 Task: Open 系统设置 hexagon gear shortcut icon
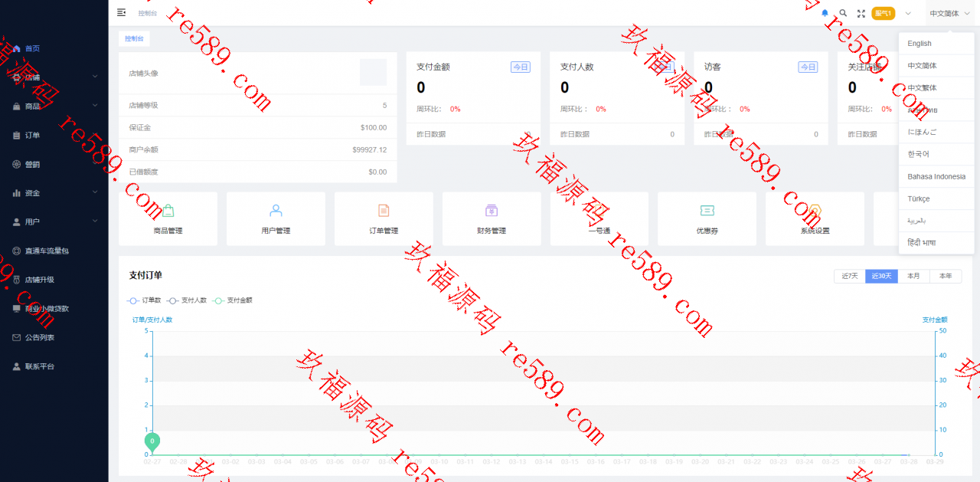point(815,211)
